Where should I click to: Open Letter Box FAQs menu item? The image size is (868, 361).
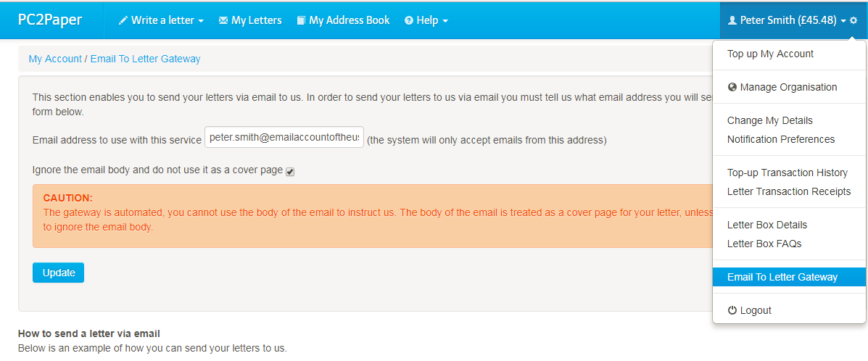tap(764, 244)
